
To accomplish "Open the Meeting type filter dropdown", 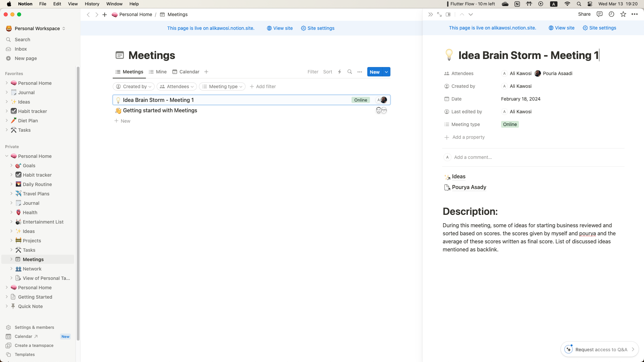I will pos(222,86).
